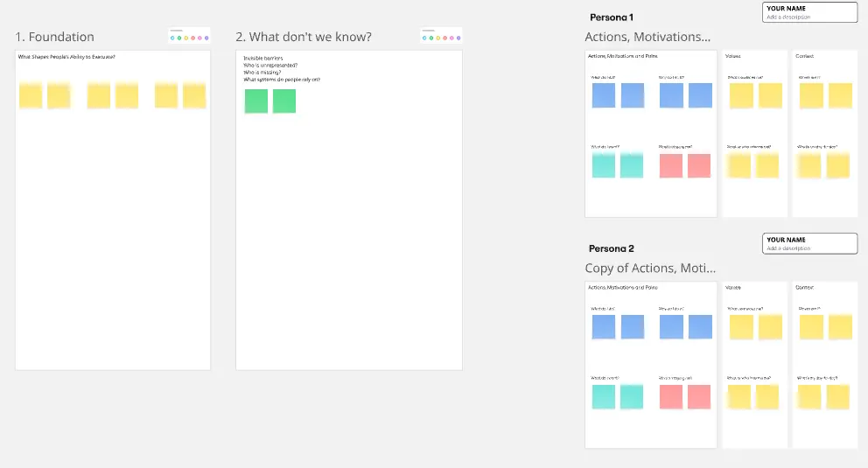Click "Add a description" on Persona 2's name card
This screenshot has height=468, width=868.
(788, 248)
